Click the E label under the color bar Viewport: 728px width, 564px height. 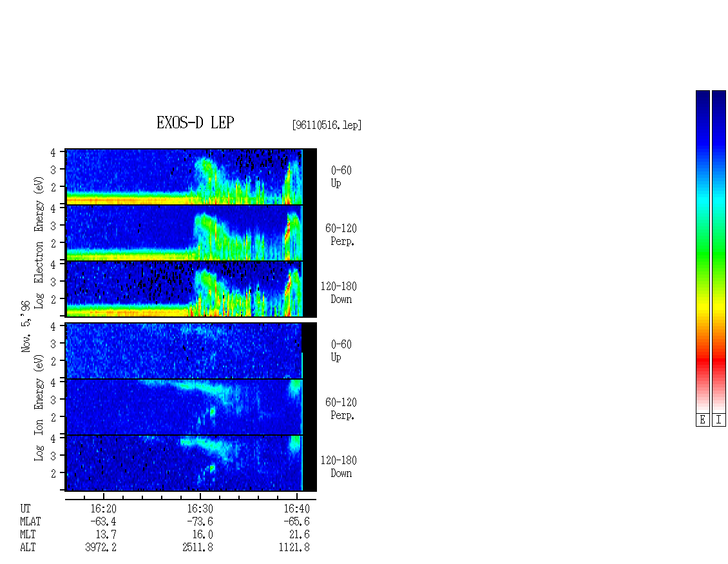coord(702,420)
